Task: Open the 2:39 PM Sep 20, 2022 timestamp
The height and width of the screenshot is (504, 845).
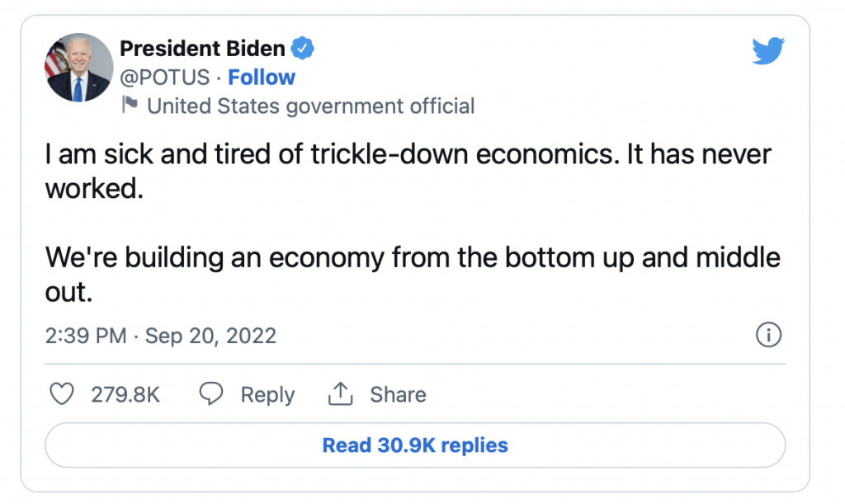Action: click(x=161, y=336)
